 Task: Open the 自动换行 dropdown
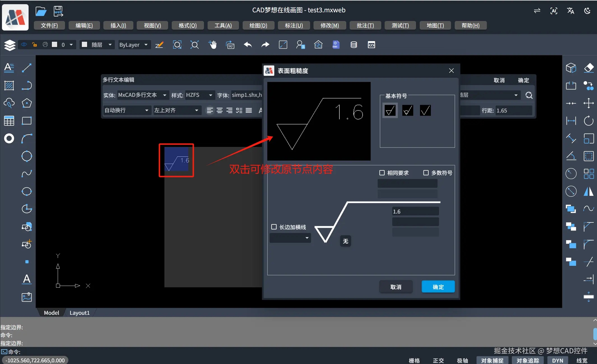pyautogui.click(x=127, y=110)
